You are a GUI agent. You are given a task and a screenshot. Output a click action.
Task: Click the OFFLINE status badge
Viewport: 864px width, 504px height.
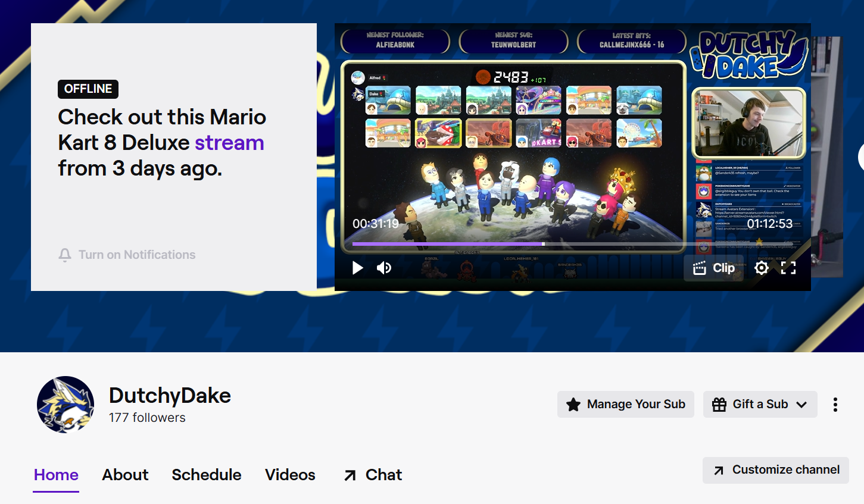pos(88,89)
